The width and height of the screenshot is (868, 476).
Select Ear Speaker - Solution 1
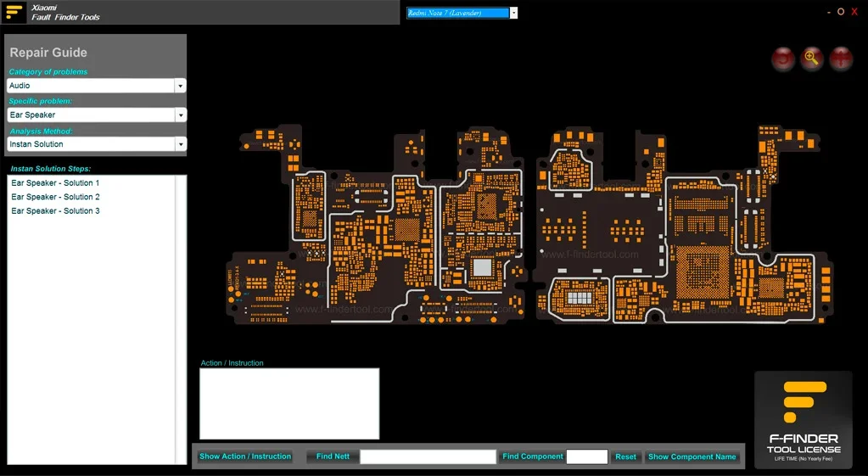pos(55,182)
